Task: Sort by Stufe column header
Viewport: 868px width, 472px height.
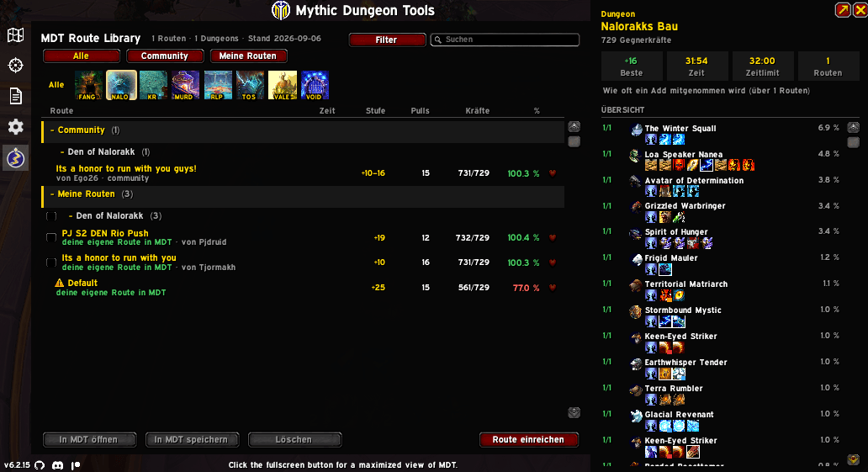Action: tap(375, 111)
